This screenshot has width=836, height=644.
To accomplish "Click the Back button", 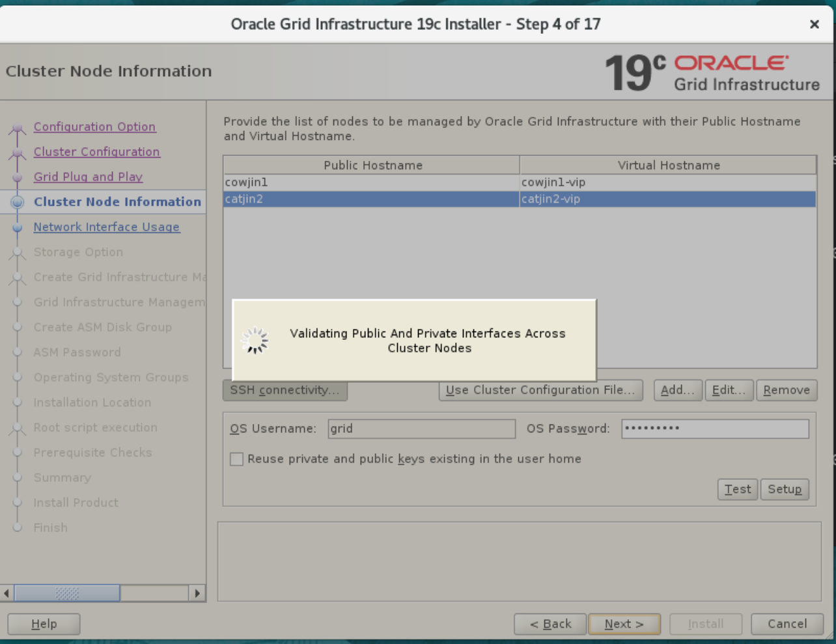I will click(x=550, y=624).
